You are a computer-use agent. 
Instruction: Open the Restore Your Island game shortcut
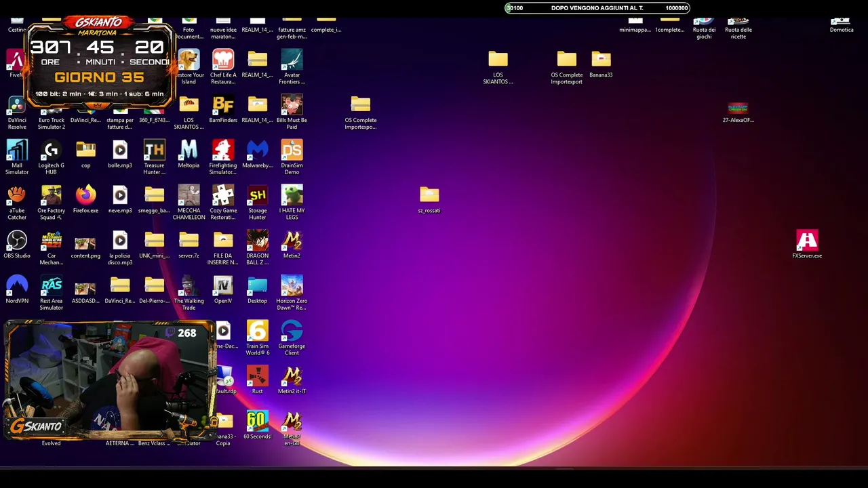click(x=189, y=60)
